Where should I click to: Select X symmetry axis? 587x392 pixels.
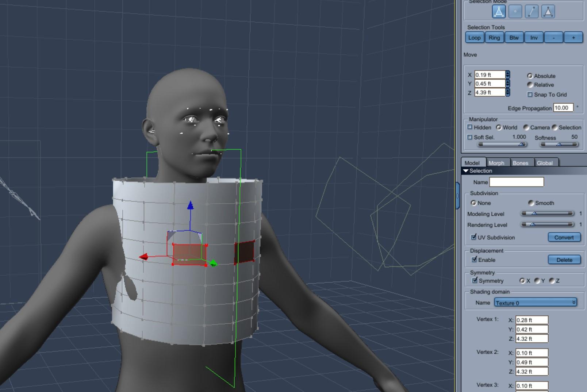[522, 281]
